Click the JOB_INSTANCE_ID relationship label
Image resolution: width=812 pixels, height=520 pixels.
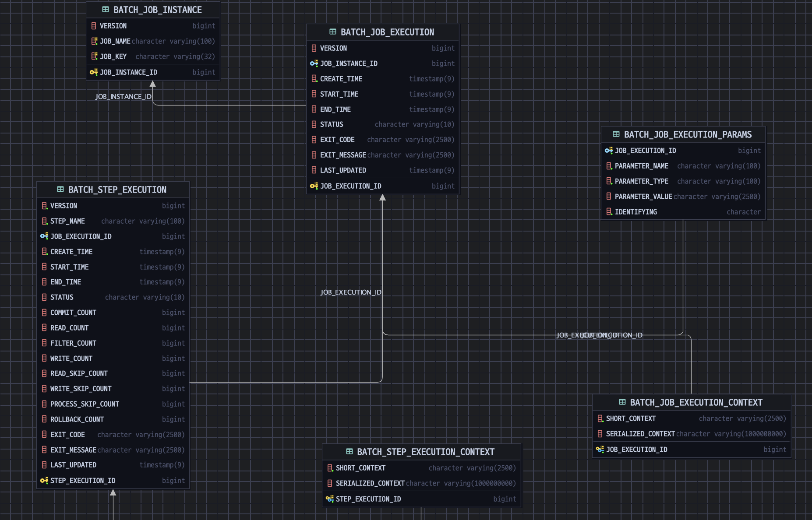tap(124, 96)
